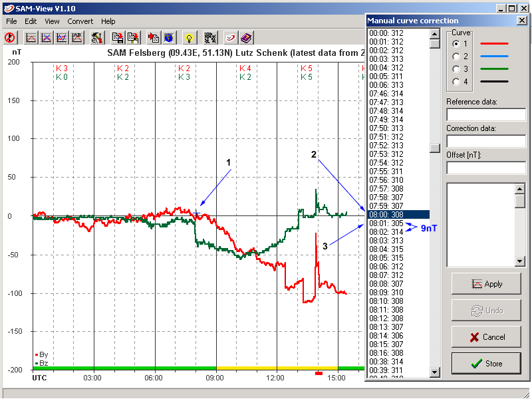Open the hammer and wrench tools icon

click(x=97, y=38)
